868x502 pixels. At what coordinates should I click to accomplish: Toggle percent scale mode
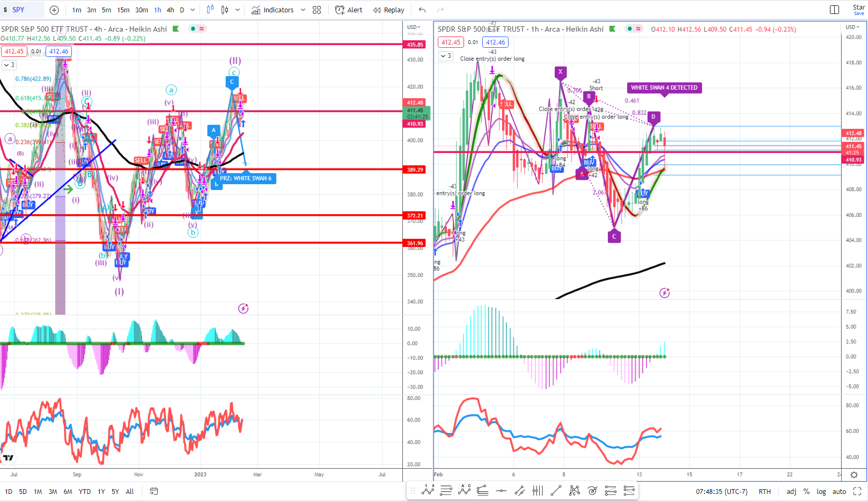tap(806, 491)
